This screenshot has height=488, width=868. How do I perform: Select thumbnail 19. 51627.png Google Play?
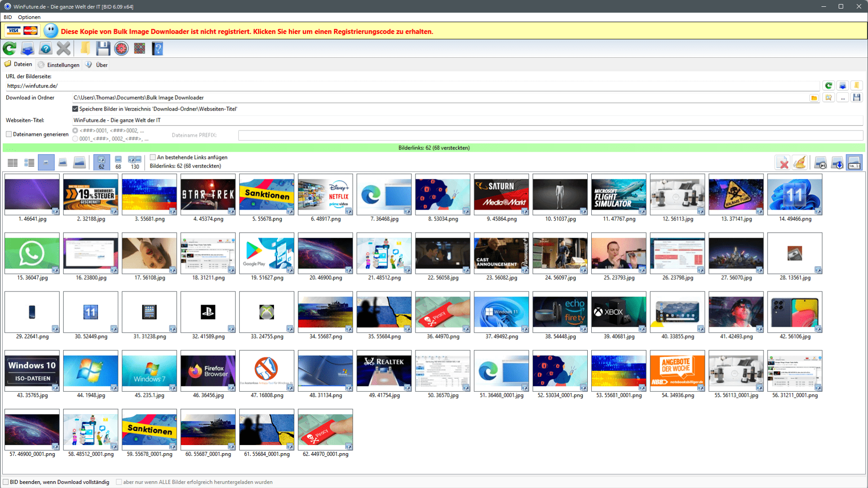[267, 253]
